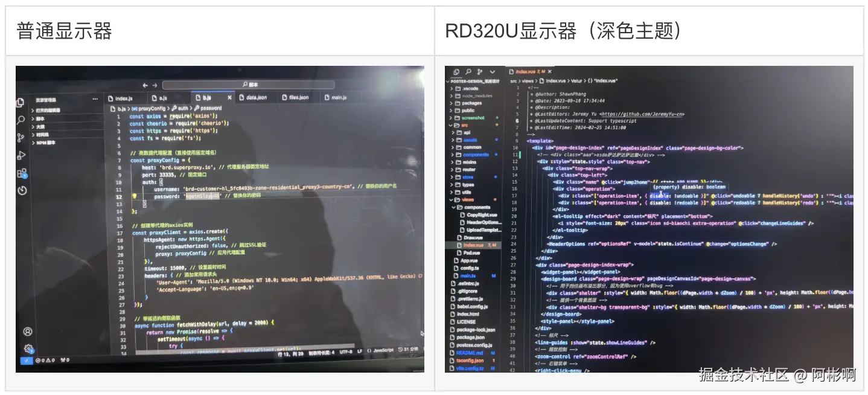
Task: Click 行 12, 列 20 cursor position indicator
Action: point(290,355)
